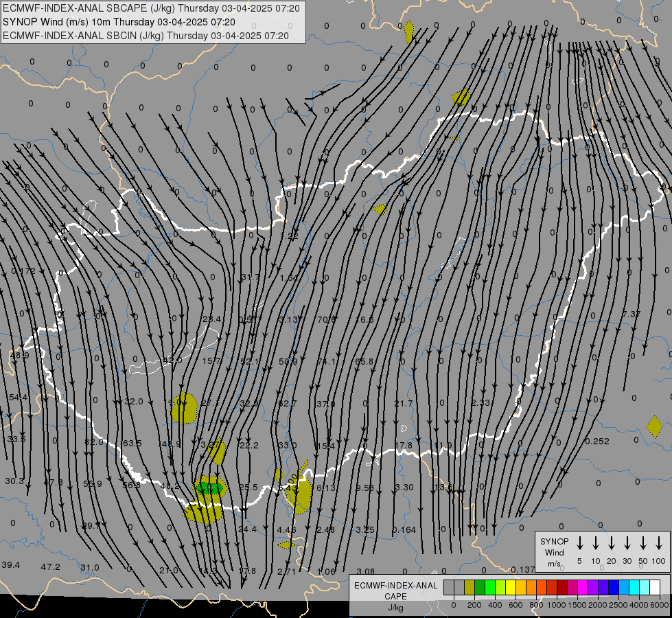Click the map value '82.0'
Screen dimensions: 672x618
coord(94,442)
